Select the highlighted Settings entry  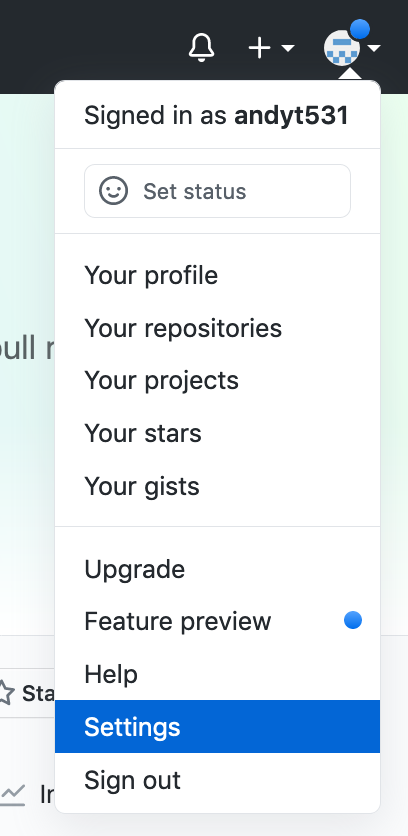(217, 727)
